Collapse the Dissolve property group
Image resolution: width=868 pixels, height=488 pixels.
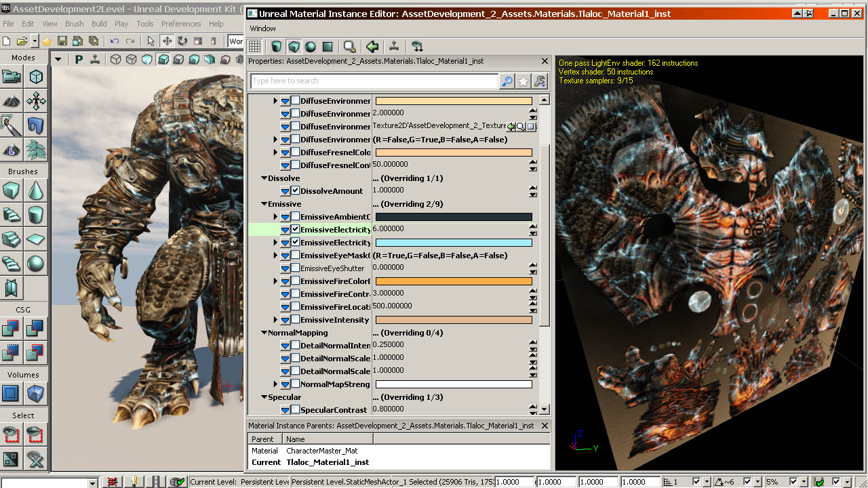click(264, 178)
